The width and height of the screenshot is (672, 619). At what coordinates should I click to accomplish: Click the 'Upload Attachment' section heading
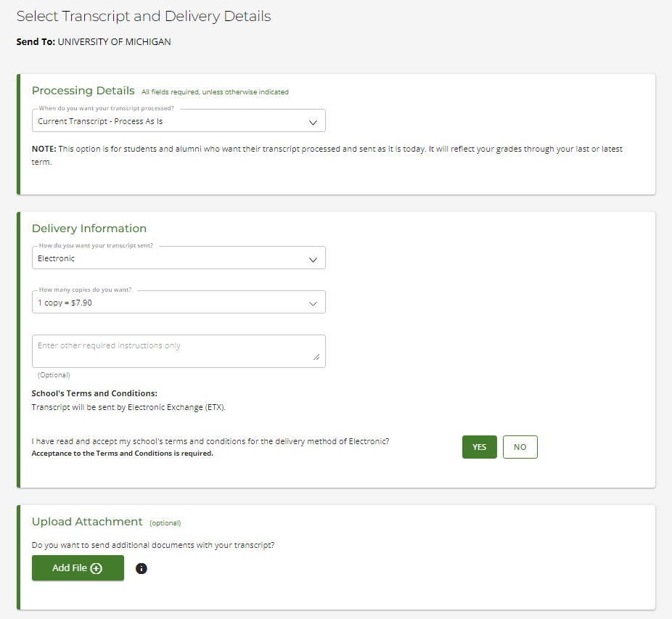pos(87,522)
